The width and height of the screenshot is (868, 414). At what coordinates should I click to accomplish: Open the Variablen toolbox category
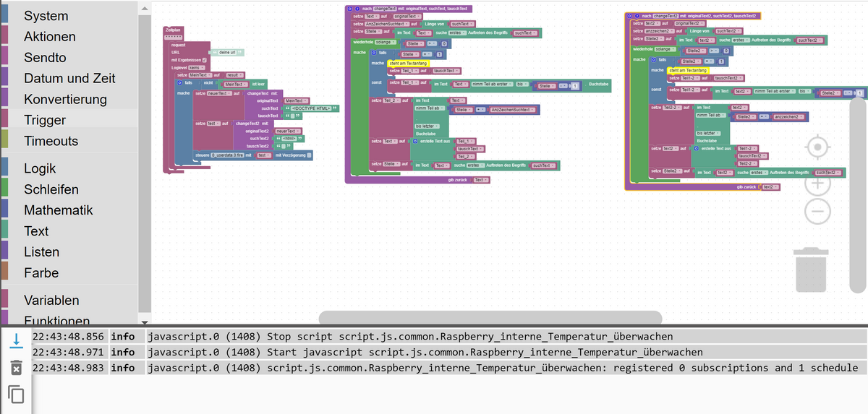51,300
